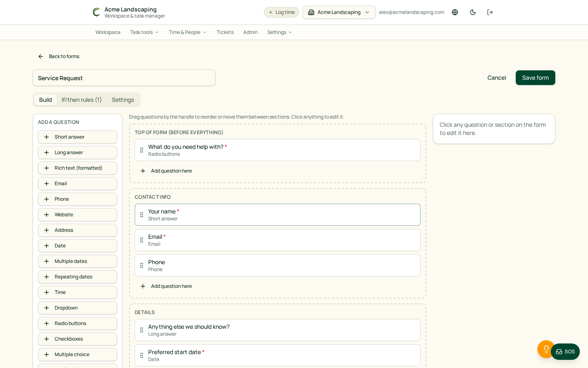
Task: Open the Admin nav item
Action: [250, 32]
